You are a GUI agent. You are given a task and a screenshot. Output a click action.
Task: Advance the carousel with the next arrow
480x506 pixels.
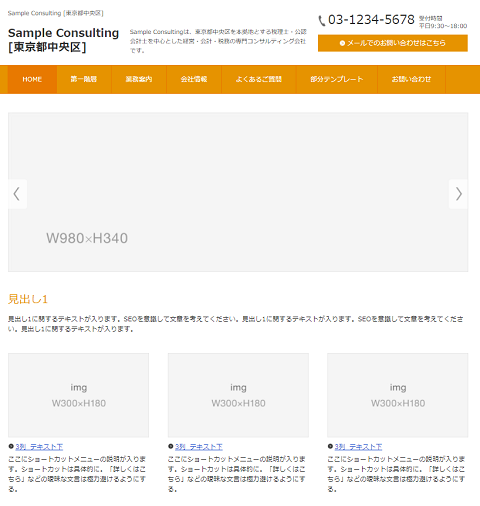(458, 194)
